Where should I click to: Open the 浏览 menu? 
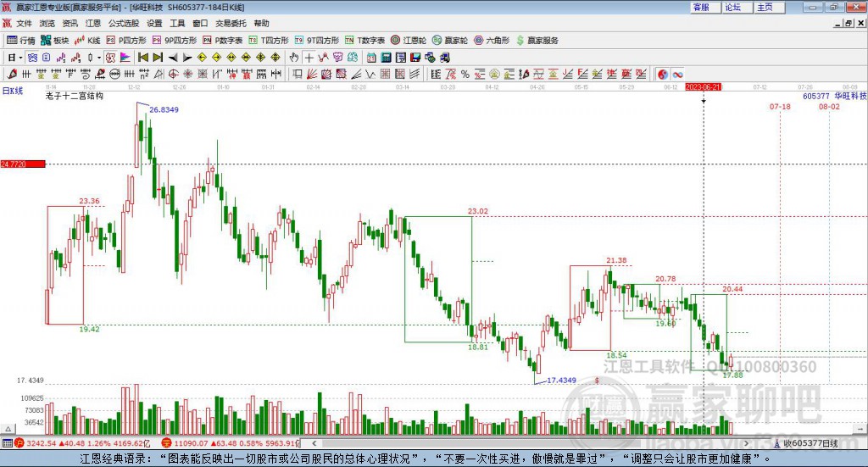pos(47,23)
